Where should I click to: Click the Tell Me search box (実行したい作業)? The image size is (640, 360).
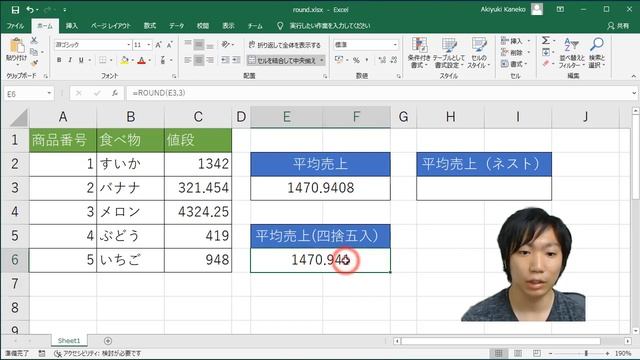point(330,26)
